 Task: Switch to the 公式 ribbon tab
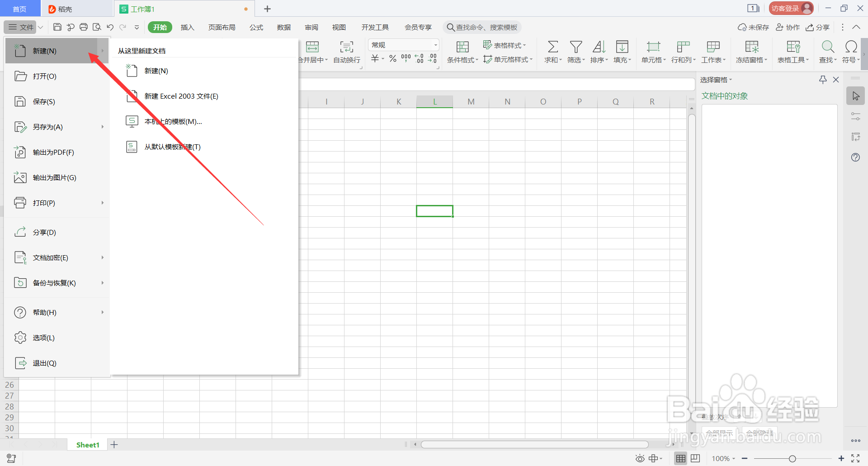pos(256,27)
